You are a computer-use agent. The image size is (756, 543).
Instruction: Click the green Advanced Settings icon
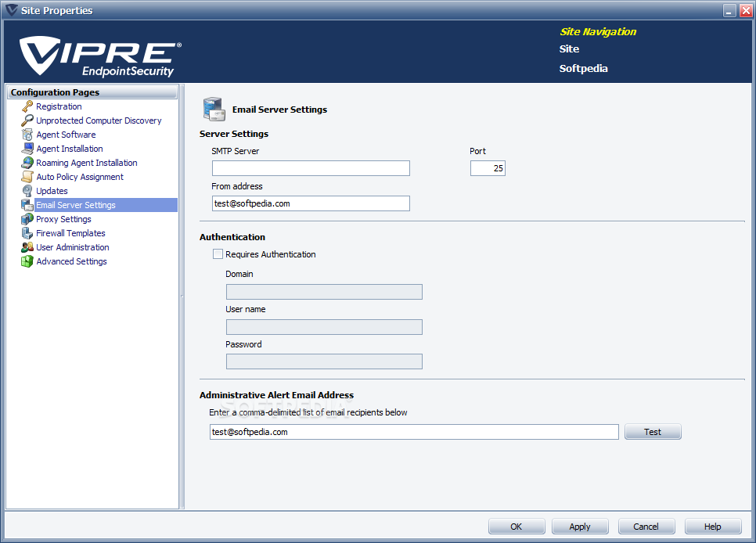(27, 261)
